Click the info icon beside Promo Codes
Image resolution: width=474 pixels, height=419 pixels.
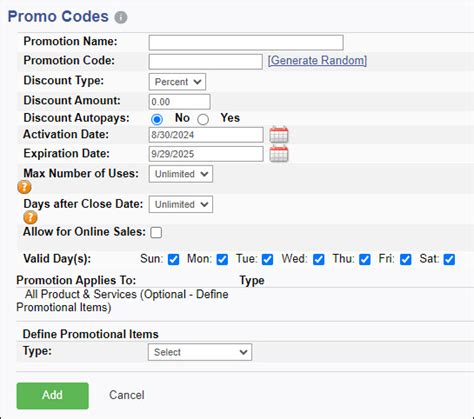coord(121,17)
